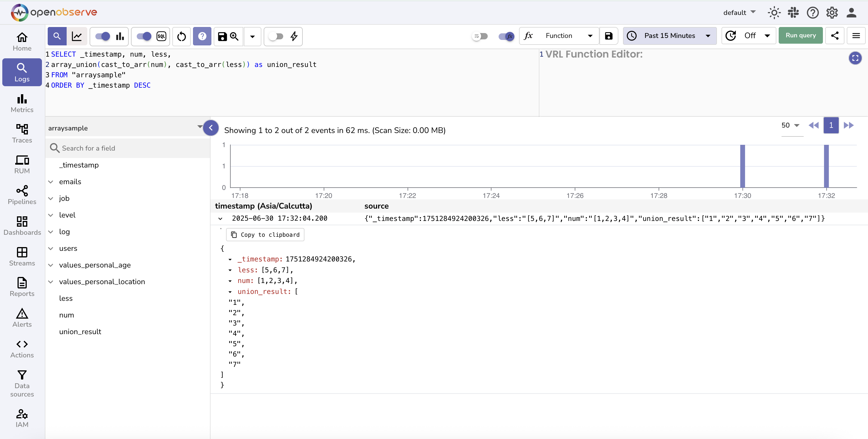Screen dimensions: 868x439
Task: Toggle the histogram display switch
Action: point(103,36)
